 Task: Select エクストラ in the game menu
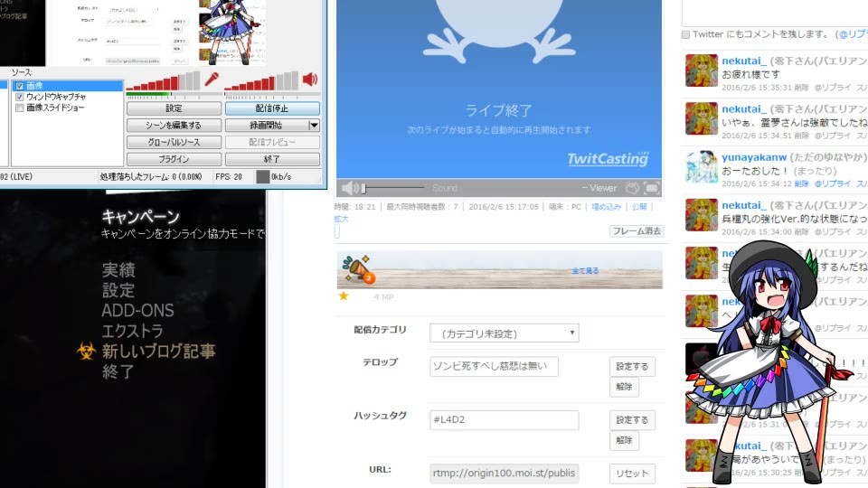(132, 331)
